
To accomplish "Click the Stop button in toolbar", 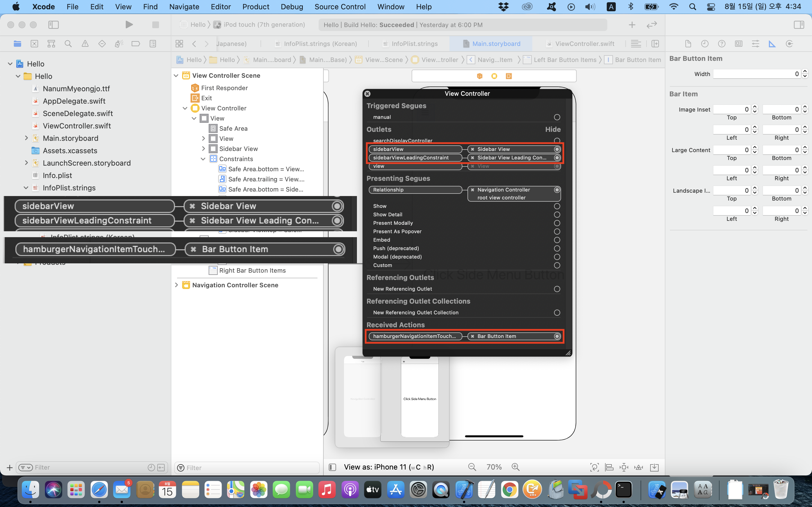I will (155, 25).
